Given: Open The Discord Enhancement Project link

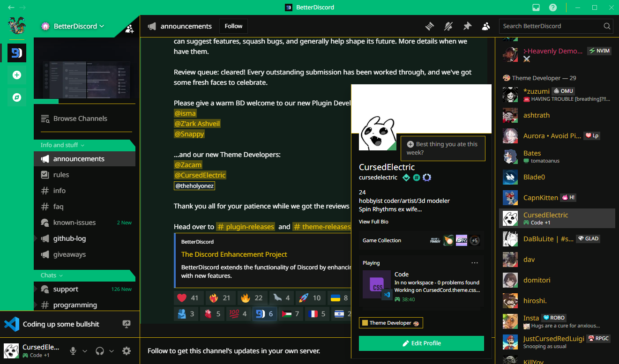Looking at the screenshot, I should 234,254.
